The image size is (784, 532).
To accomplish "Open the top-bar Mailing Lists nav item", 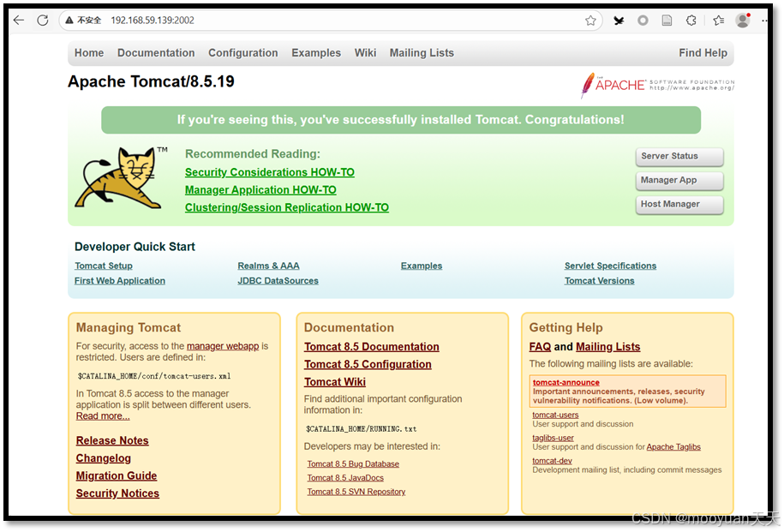I will pos(422,53).
